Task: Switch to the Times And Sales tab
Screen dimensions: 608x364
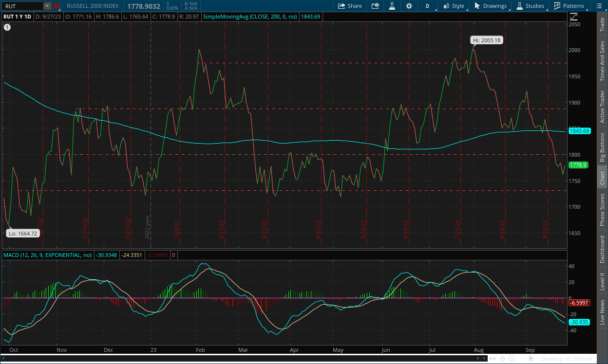Action: 602,61
